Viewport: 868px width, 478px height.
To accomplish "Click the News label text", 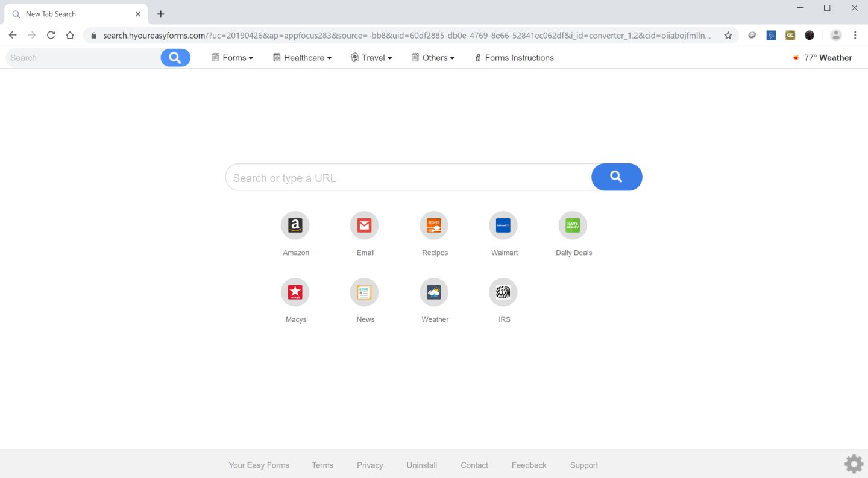I will [x=365, y=320].
